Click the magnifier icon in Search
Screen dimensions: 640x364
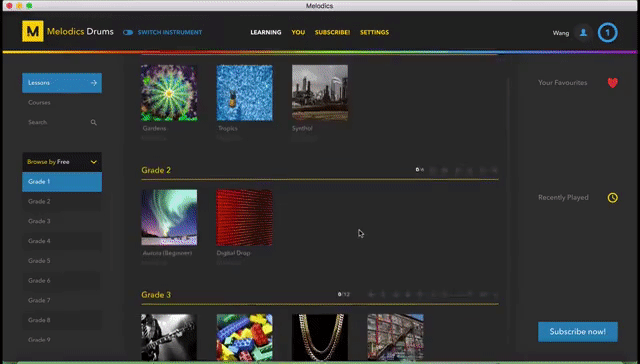click(93, 122)
